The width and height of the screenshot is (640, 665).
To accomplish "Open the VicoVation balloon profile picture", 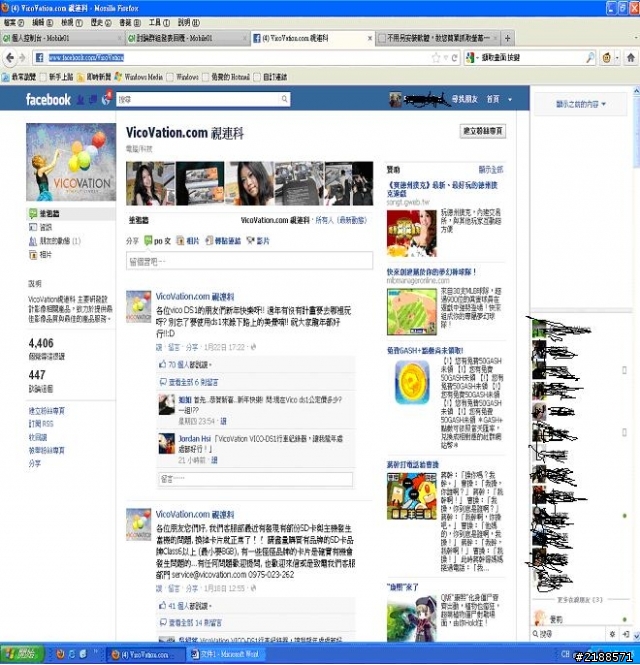I will click(x=71, y=162).
